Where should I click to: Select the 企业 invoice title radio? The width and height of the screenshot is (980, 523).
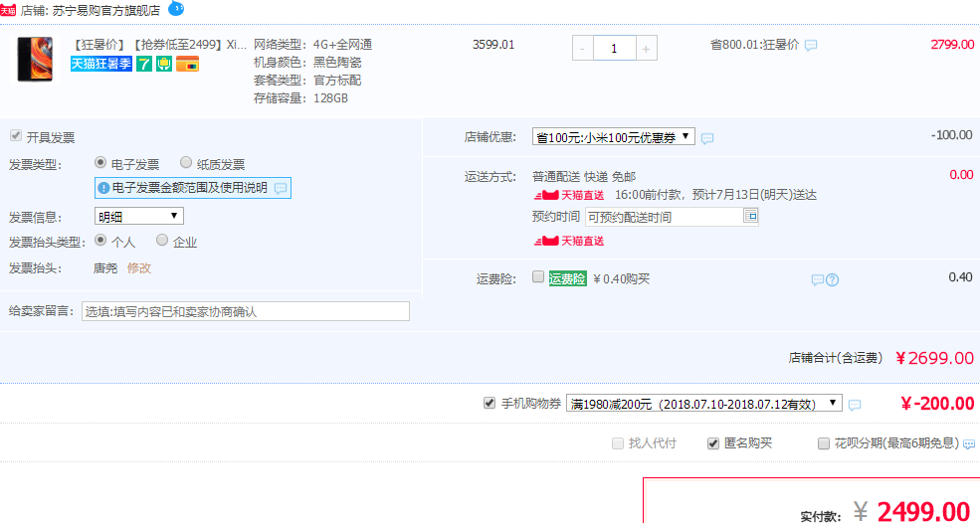click(x=162, y=240)
